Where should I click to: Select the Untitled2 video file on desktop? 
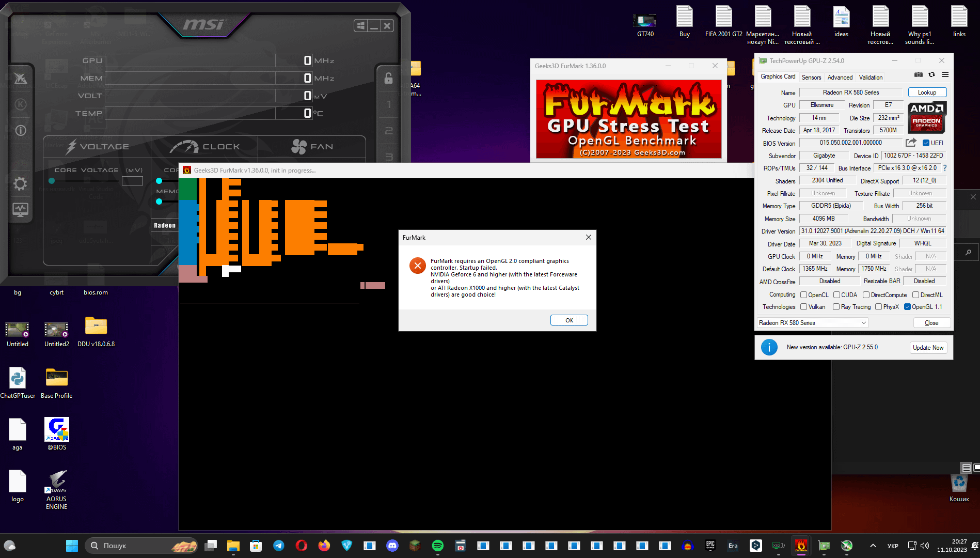click(x=57, y=334)
